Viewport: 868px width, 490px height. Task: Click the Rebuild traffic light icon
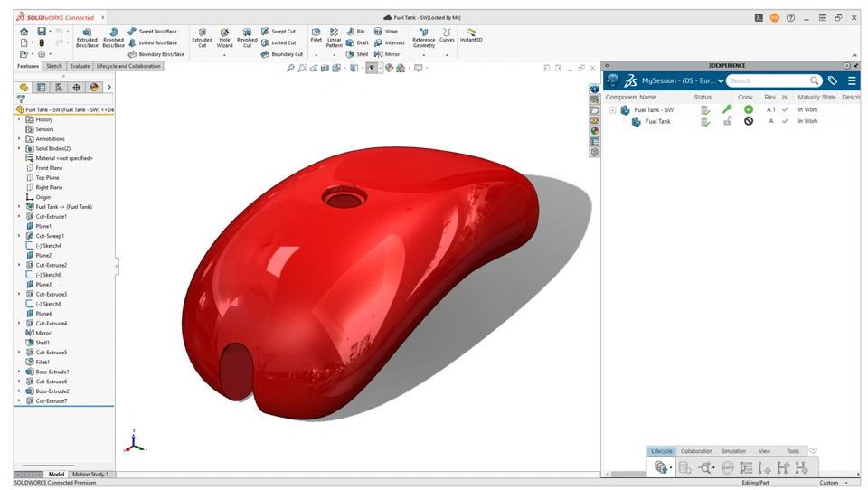(x=42, y=42)
